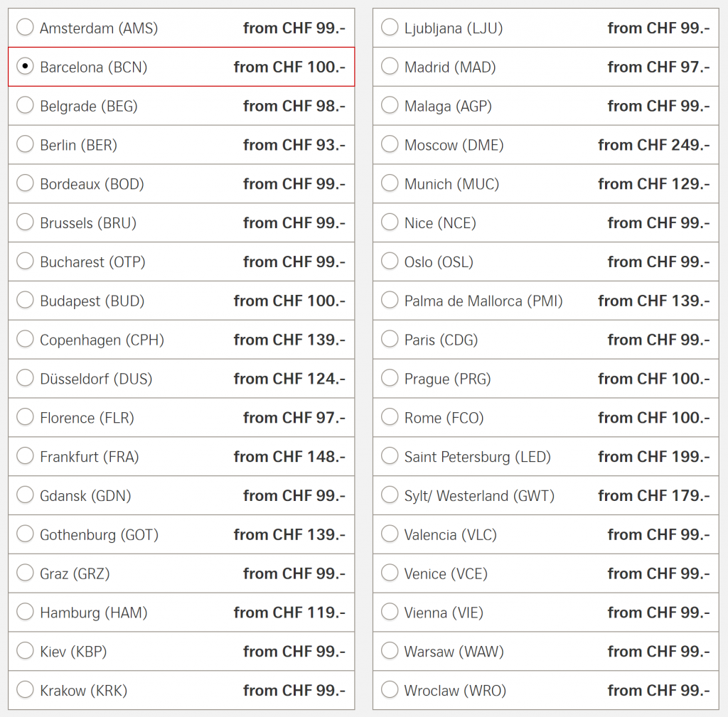Select the Ljubljana (LJU) radio button
Image resolution: width=728 pixels, height=717 pixels.
pyautogui.click(x=390, y=28)
